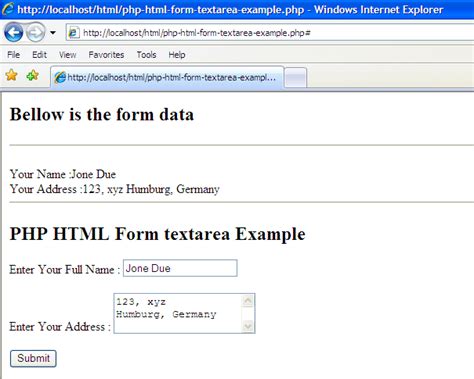
Task: Click inside the Address textarea
Action: click(x=178, y=313)
